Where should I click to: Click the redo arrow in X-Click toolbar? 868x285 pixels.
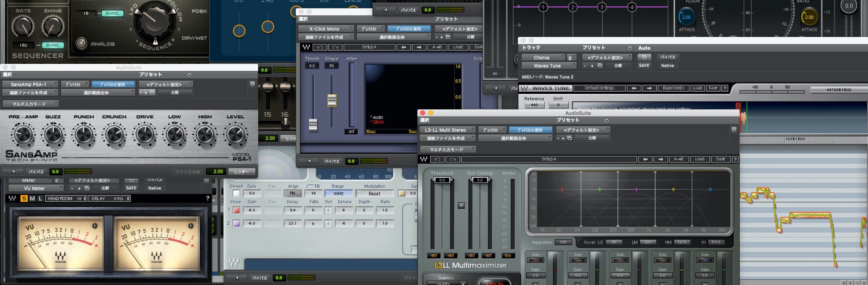tap(335, 47)
